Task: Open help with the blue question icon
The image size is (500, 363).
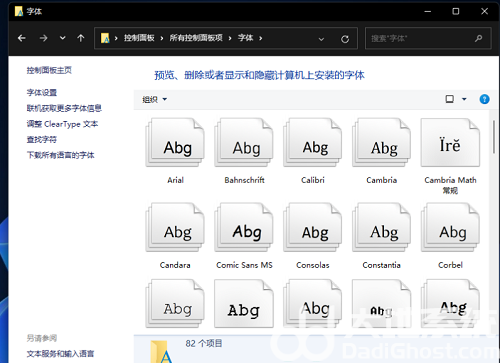Action: point(484,99)
